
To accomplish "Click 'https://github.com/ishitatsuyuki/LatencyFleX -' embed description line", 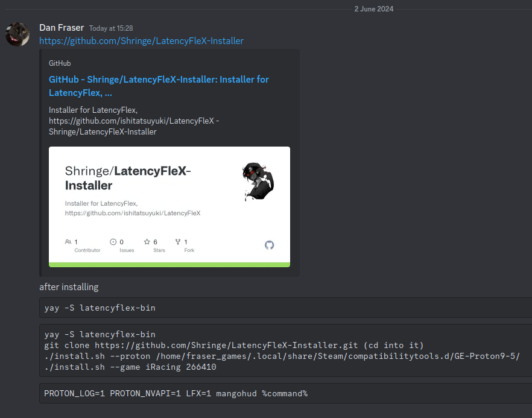I will [134, 121].
